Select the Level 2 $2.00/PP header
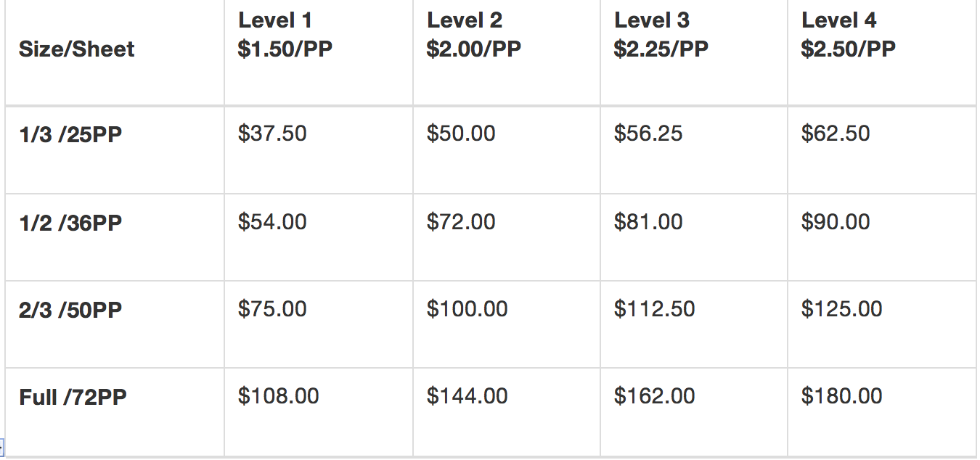 click(x=473, y=35)
